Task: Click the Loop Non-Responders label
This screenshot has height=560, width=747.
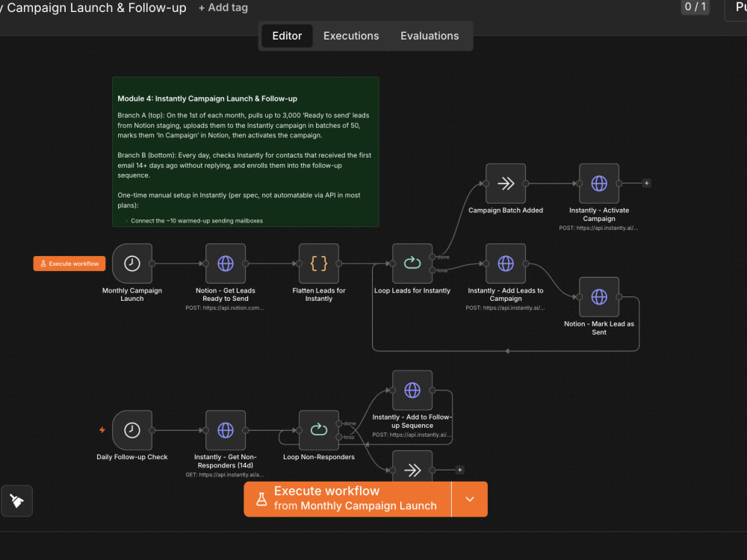Action: point(319,457)
